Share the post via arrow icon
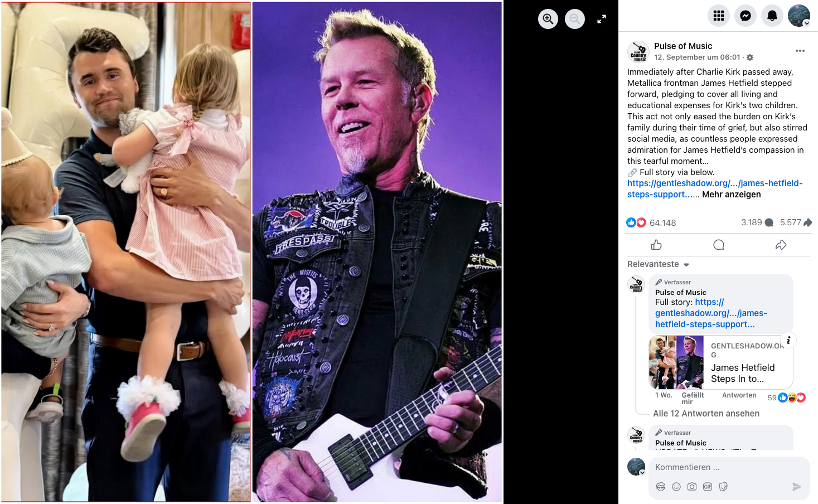The image size is (818, 504). click(781, 245)
